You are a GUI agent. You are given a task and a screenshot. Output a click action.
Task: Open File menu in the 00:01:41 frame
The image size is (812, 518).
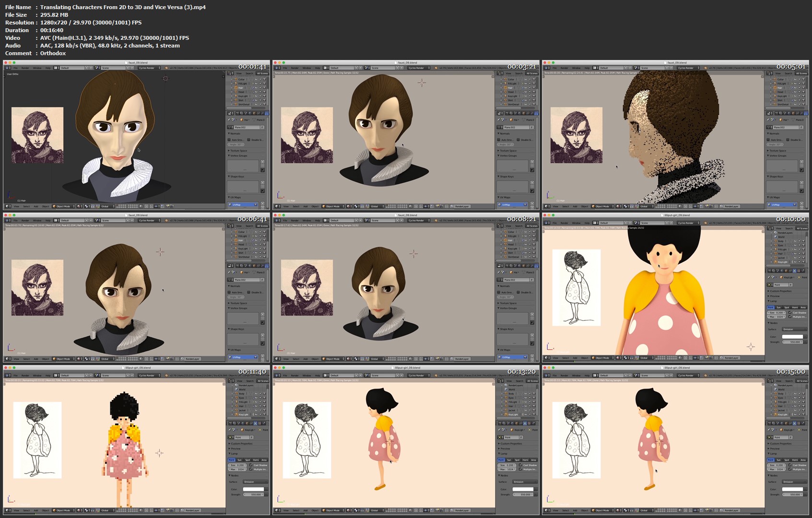15,68
